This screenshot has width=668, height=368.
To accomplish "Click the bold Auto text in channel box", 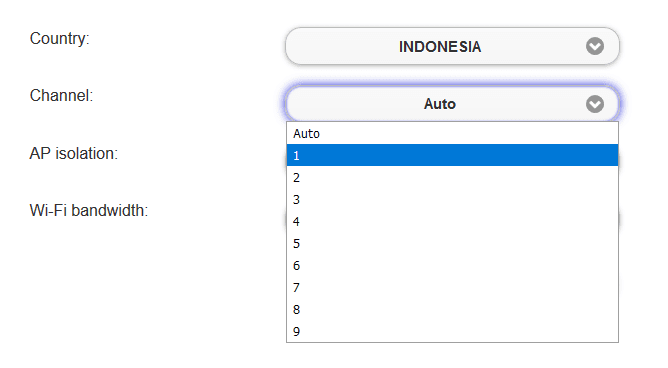I will pyautogui.click(x=440, y=104).
